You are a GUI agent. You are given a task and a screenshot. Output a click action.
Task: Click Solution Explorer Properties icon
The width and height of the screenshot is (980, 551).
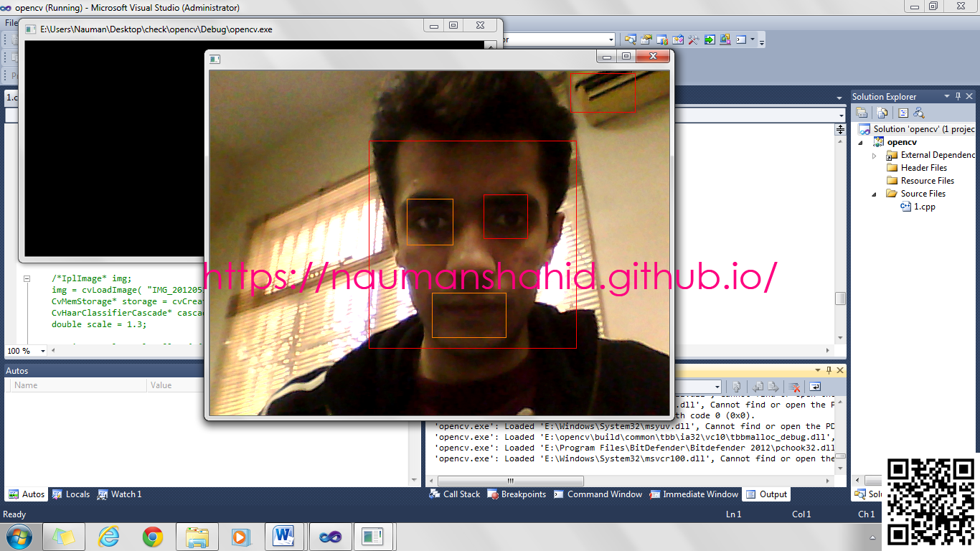point(862,113)
